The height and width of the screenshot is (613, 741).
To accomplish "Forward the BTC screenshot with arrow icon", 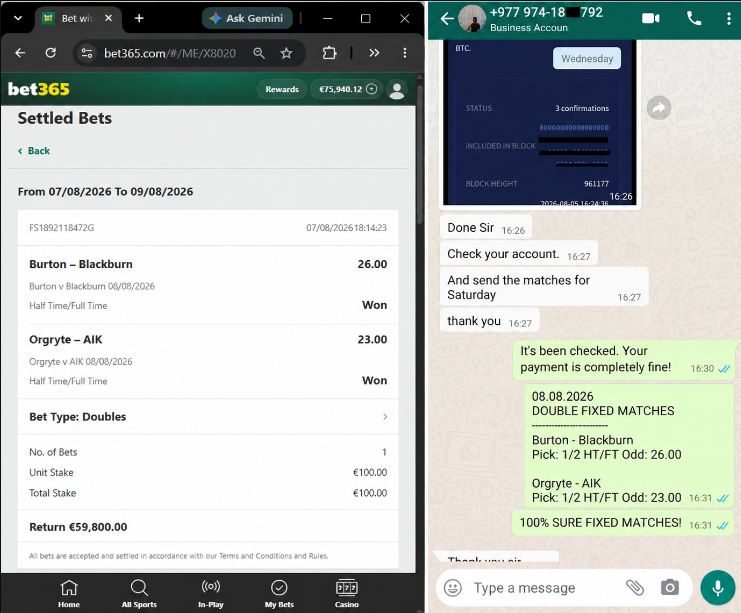I will (x=659, y=108).
